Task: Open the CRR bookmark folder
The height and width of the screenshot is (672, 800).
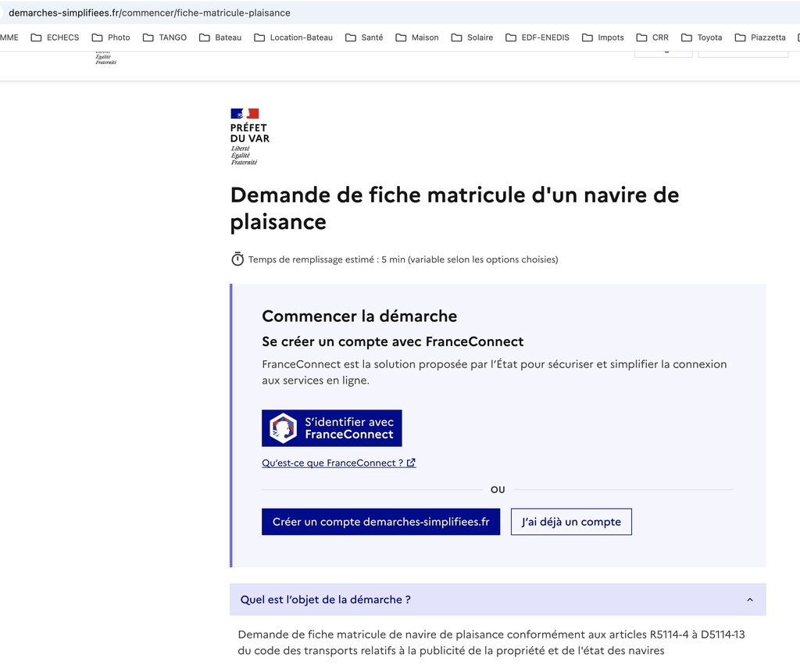Action: (652, 38)
